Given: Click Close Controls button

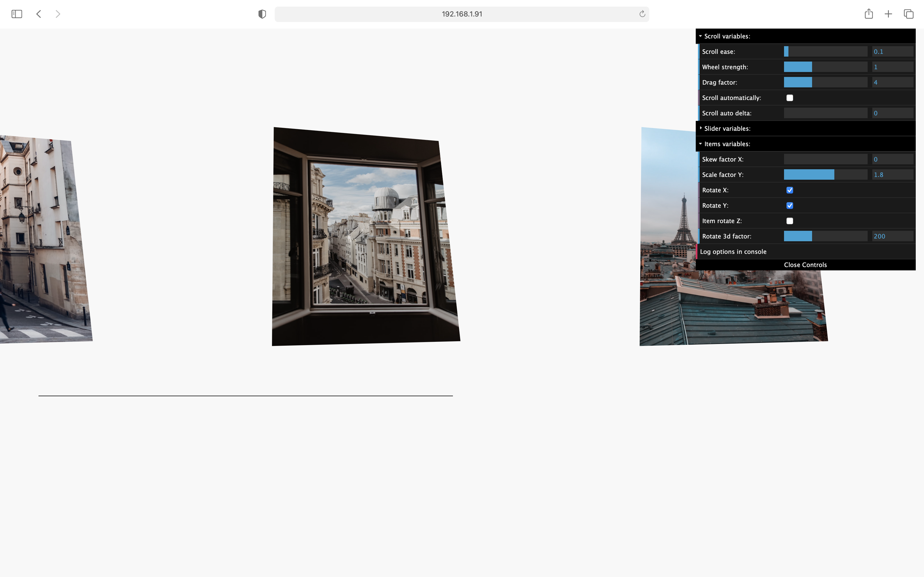Looking at the screenshot, I should (x=805, y=265).
